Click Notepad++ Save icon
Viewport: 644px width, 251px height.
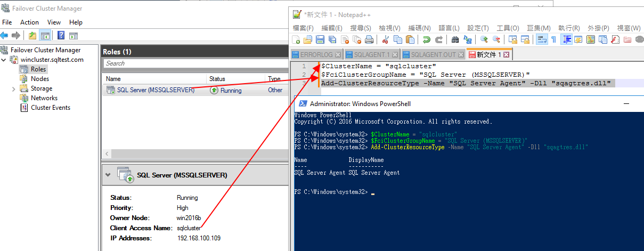pos(320,39)
